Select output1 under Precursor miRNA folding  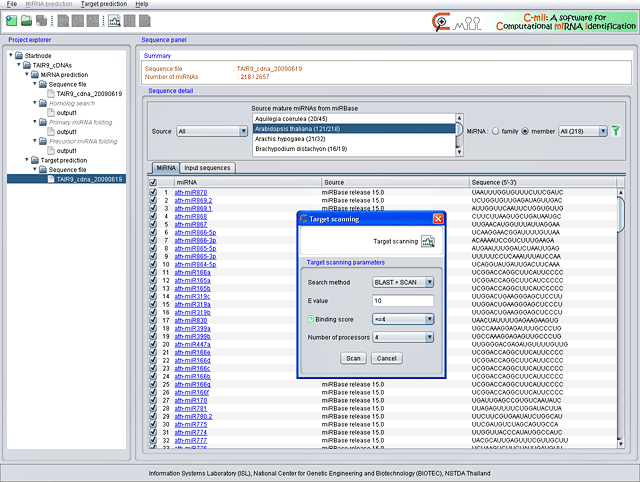67,151
